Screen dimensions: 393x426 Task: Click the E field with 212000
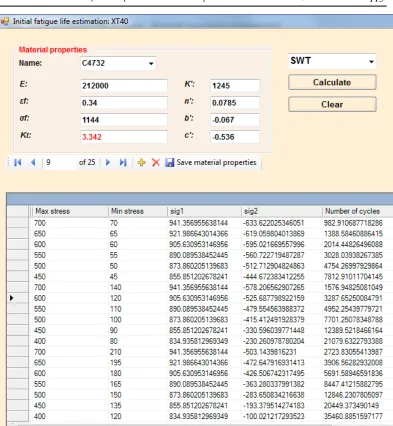click(x=124, y=86)
